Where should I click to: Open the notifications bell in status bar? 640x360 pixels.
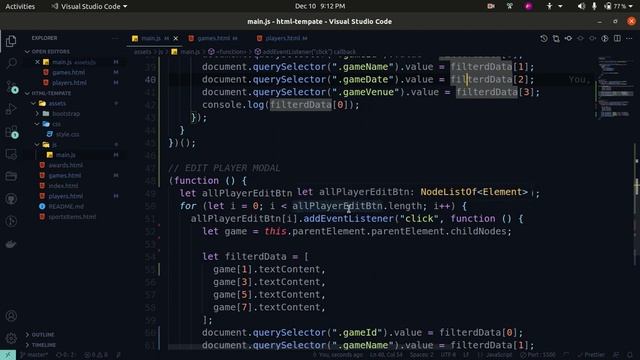(630, 355)
